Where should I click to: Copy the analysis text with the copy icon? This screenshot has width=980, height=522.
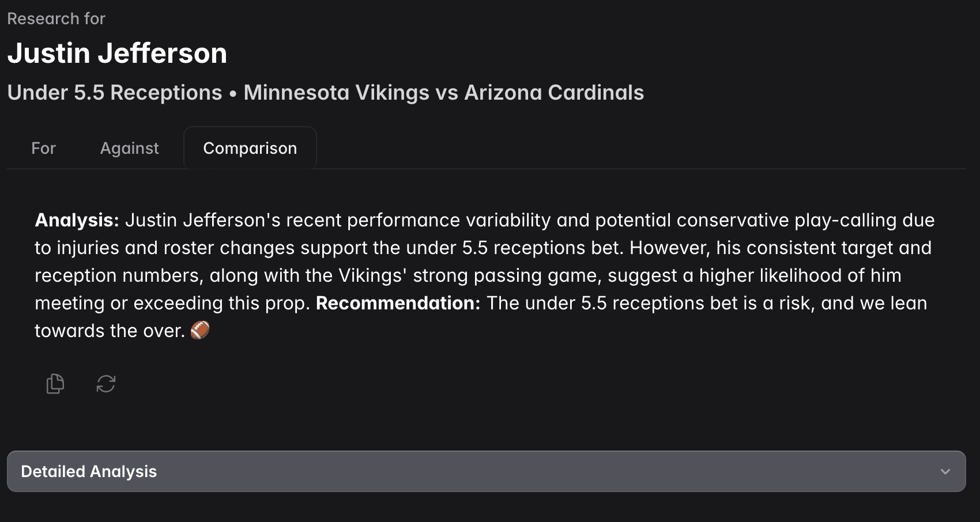(x=55, y=384)
